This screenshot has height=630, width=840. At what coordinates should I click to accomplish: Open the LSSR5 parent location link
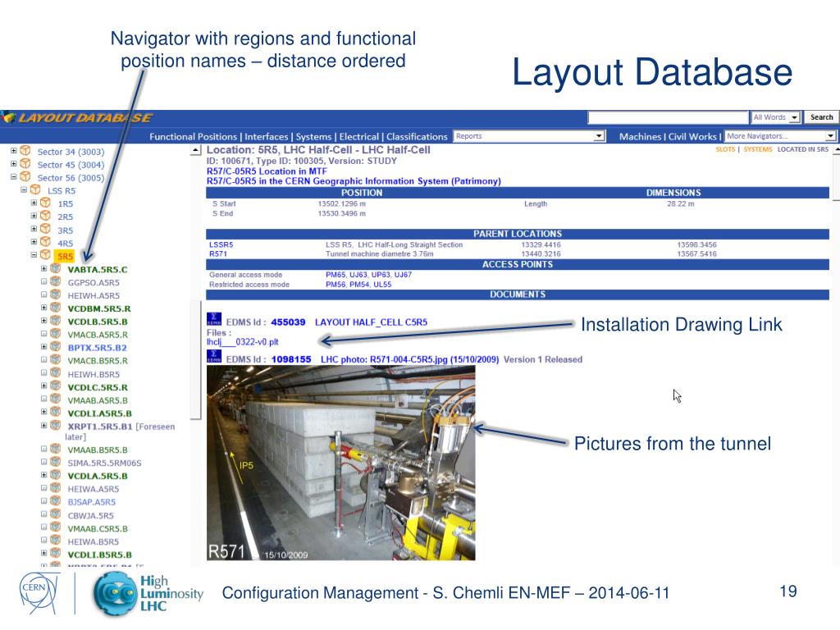point(221,244)
